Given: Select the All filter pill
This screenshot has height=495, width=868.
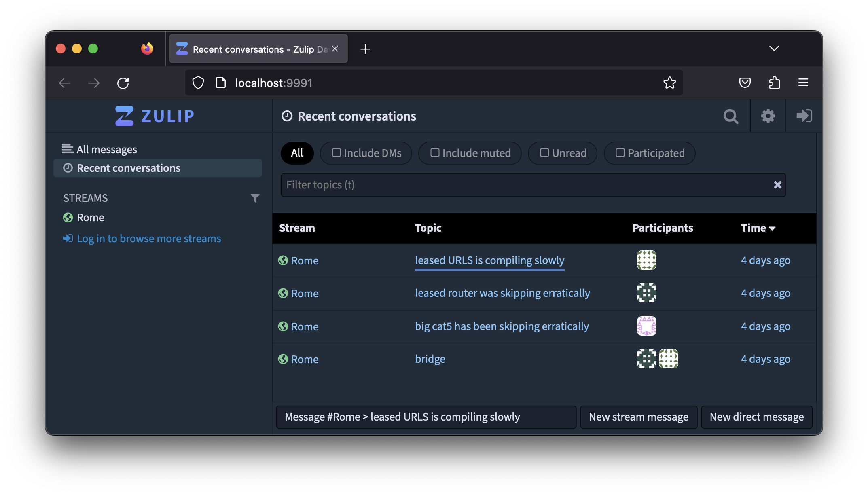Looking at the screenshot, I should 297,153.
